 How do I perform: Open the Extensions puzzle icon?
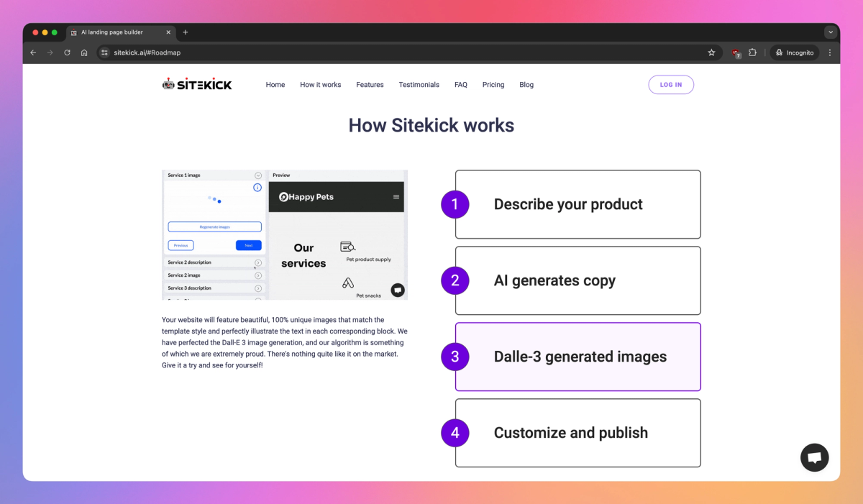pos(753,52)
